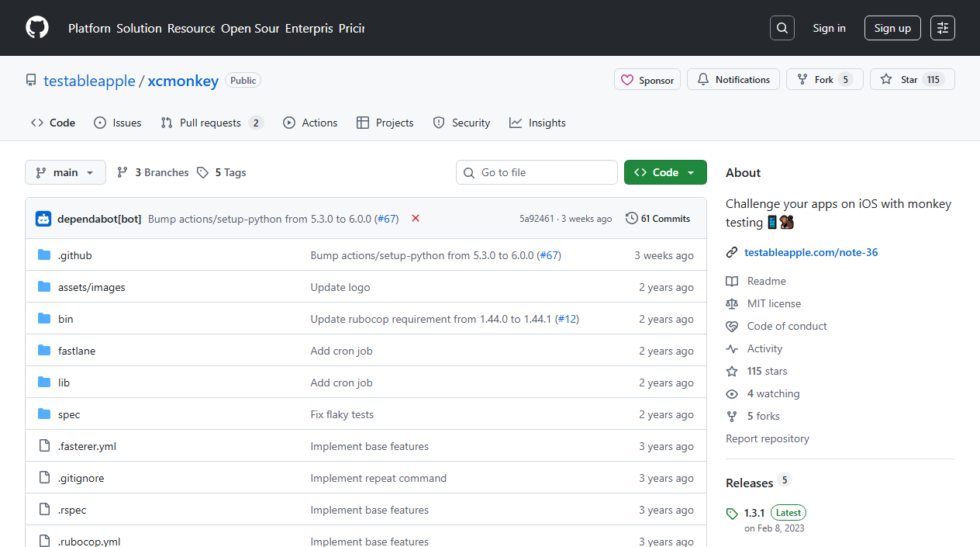Open the 'Update logo' commit message
Image resolution: width=980 pixels, height=547 pixels.
point(340,287)
